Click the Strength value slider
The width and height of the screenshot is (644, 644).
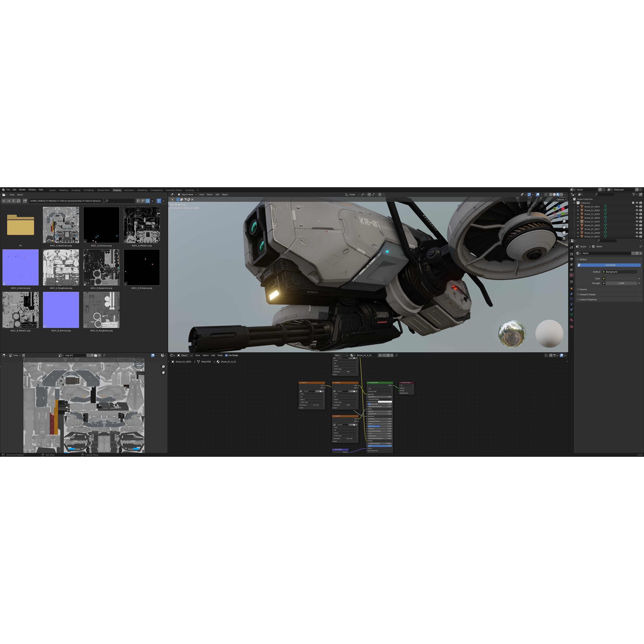[621, 283]
